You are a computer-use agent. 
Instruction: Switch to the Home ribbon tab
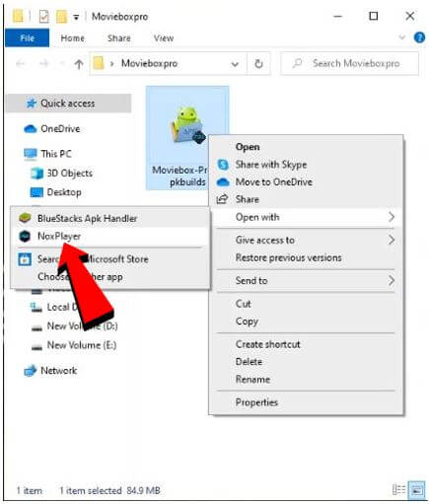72,38
